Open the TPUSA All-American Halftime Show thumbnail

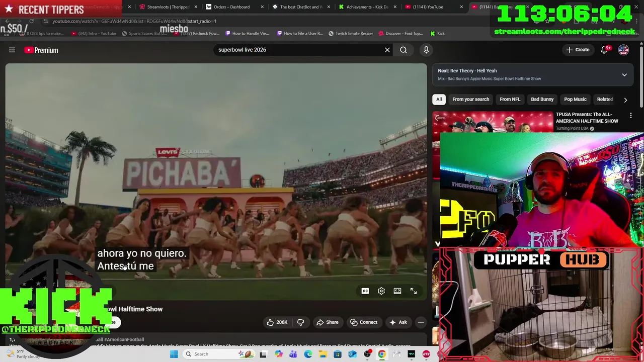coord(493,122)
